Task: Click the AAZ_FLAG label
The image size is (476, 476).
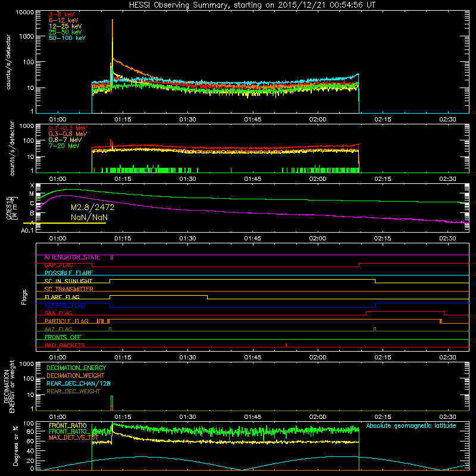Action: tap(58, 329)
